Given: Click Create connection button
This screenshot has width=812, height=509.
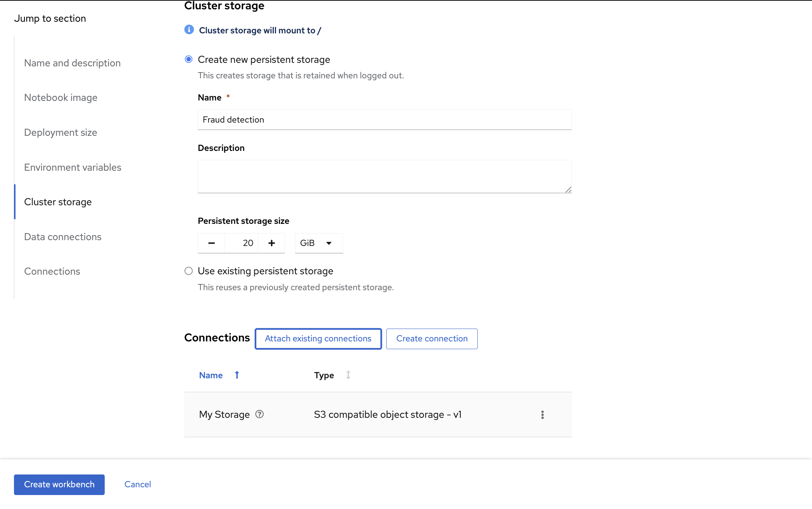Looking at the screenshot, I should coord(432,339).
